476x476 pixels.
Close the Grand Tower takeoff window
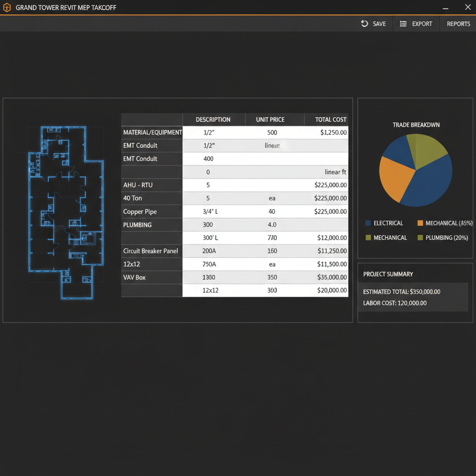(468, 7)
